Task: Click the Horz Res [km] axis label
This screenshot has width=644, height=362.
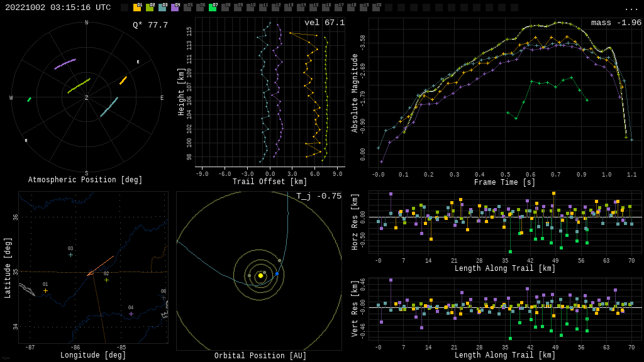Action: pos(355,222)
